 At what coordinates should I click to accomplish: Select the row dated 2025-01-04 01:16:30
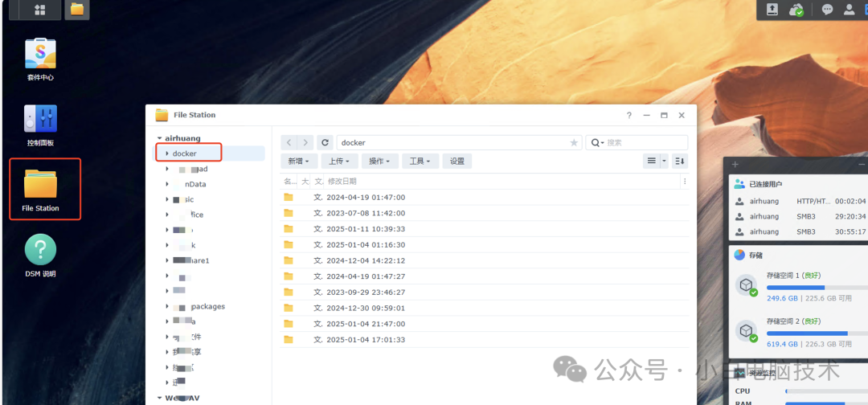point(485,244)
